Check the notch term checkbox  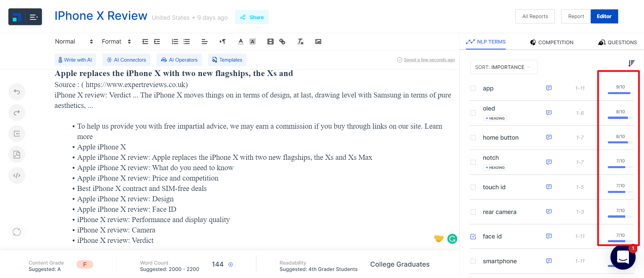pos(473,162)
